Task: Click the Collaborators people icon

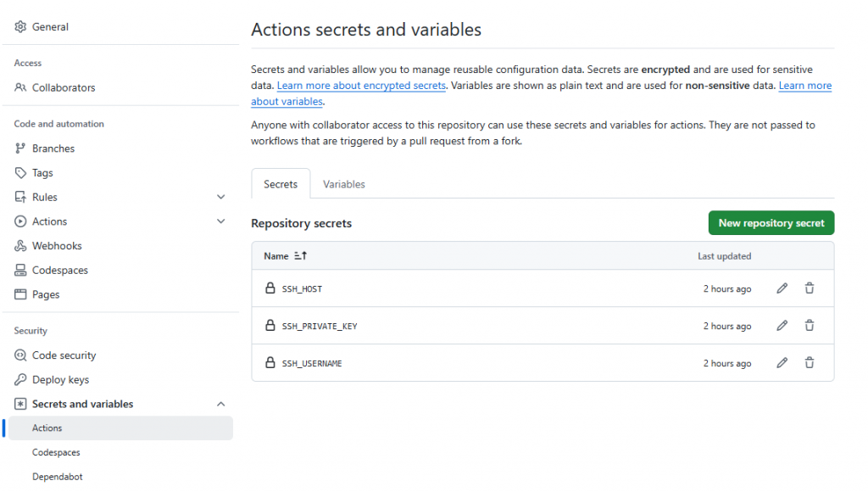Action: coord(18,87)
